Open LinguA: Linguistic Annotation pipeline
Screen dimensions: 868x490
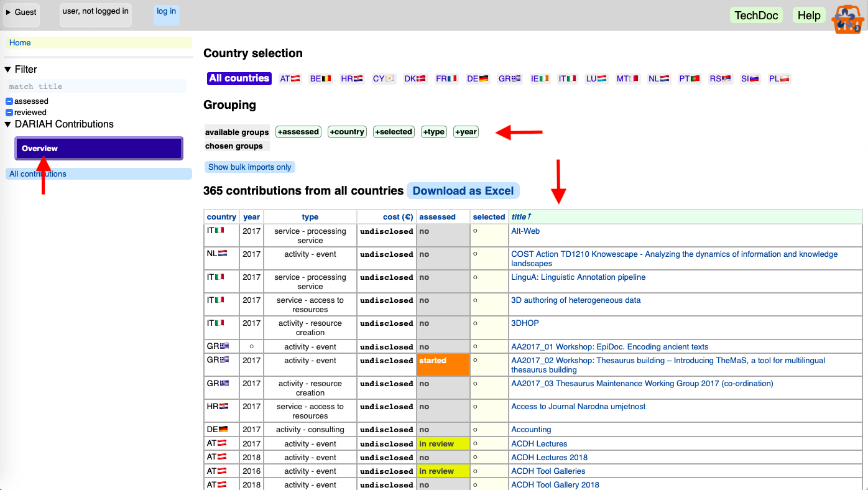point(578,277)
